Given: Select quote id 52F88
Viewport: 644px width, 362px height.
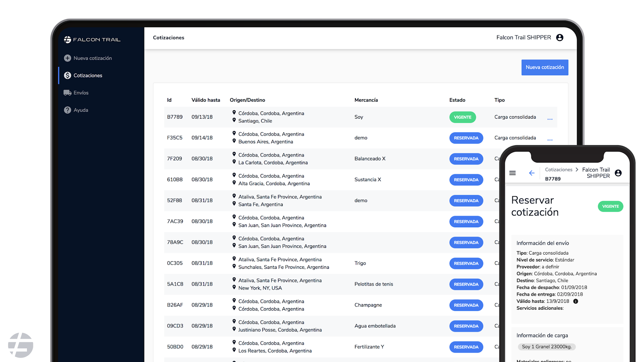Looking at the screenshot, I should pyautogui.click(x=174, y=201).
